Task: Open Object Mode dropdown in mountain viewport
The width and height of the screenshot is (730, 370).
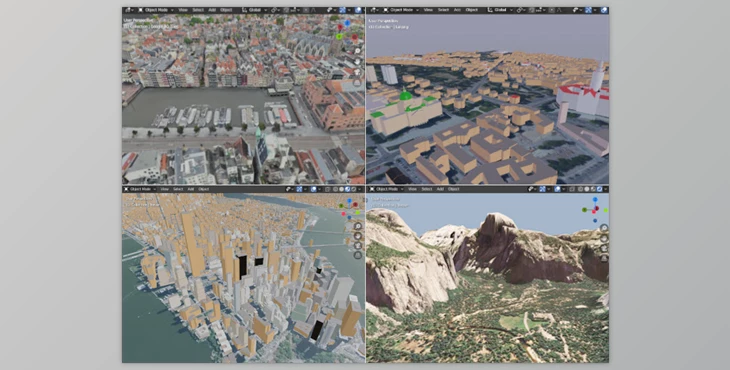Action: (x=386, y=189)
